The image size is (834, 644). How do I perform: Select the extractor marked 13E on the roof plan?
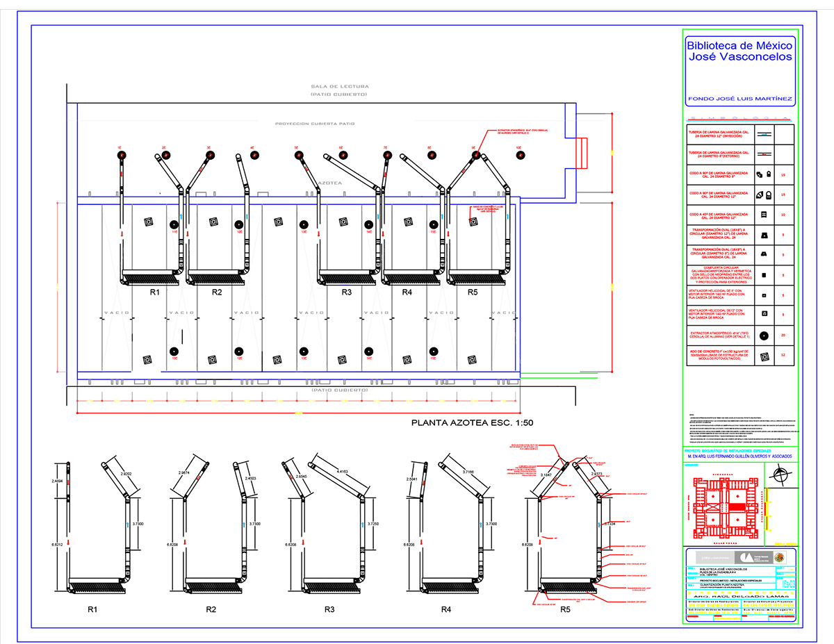(x=304, y=224)
